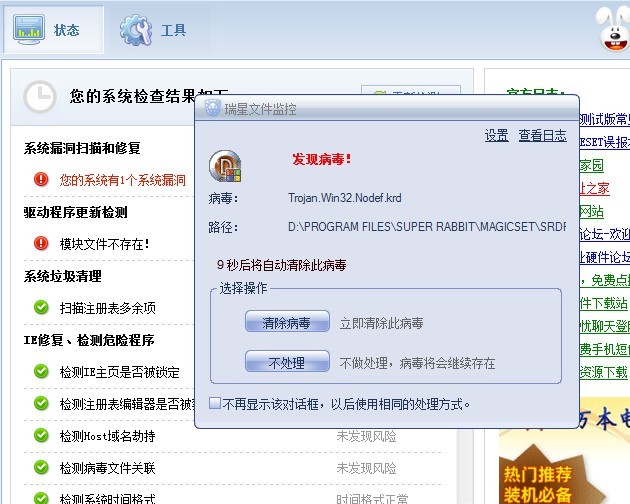Select 检测IE主页是否被锁定 item

click(119, 372)
